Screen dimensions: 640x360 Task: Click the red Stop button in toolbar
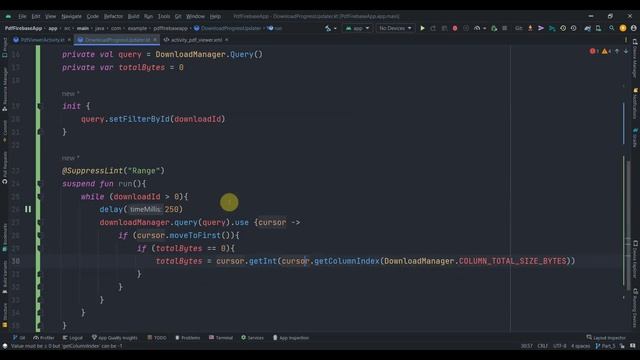[x=455, y=28]
